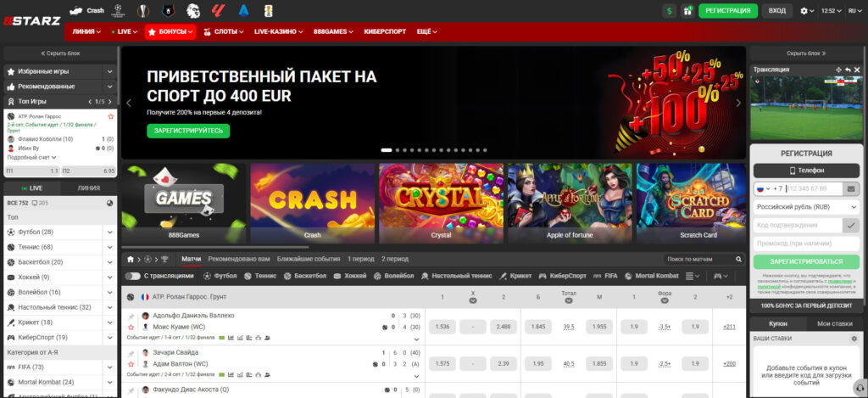
Task: Switch to Ближайшие события tab
Action: point(309,259)
